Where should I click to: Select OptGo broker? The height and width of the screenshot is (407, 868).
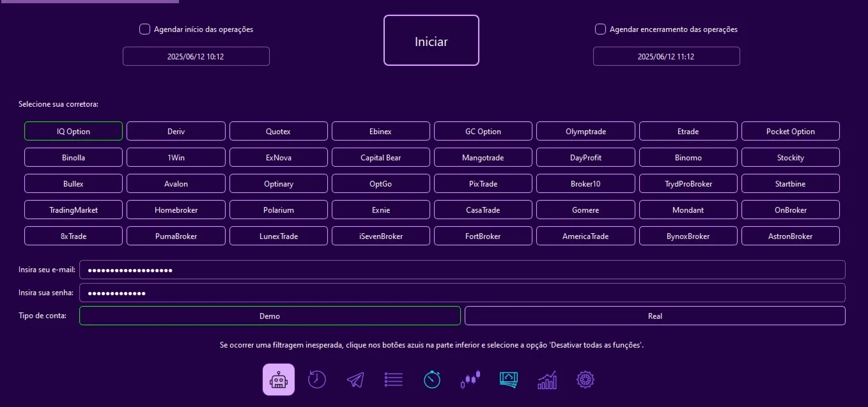381,183
